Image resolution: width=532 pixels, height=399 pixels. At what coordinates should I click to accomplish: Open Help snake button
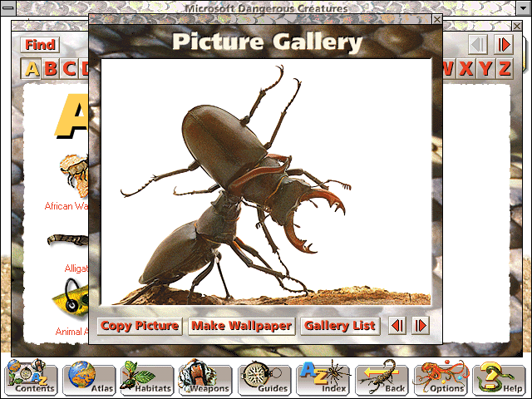tap(499, 378)
